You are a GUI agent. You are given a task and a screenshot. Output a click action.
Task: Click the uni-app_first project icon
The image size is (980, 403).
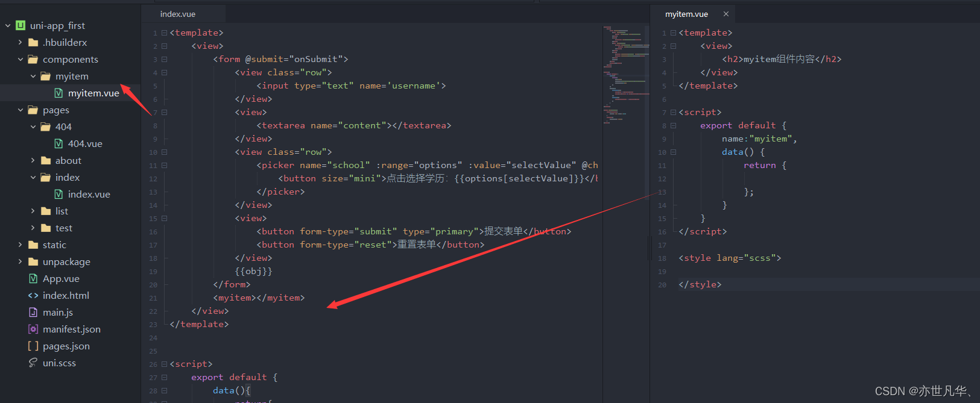[21, 25]
